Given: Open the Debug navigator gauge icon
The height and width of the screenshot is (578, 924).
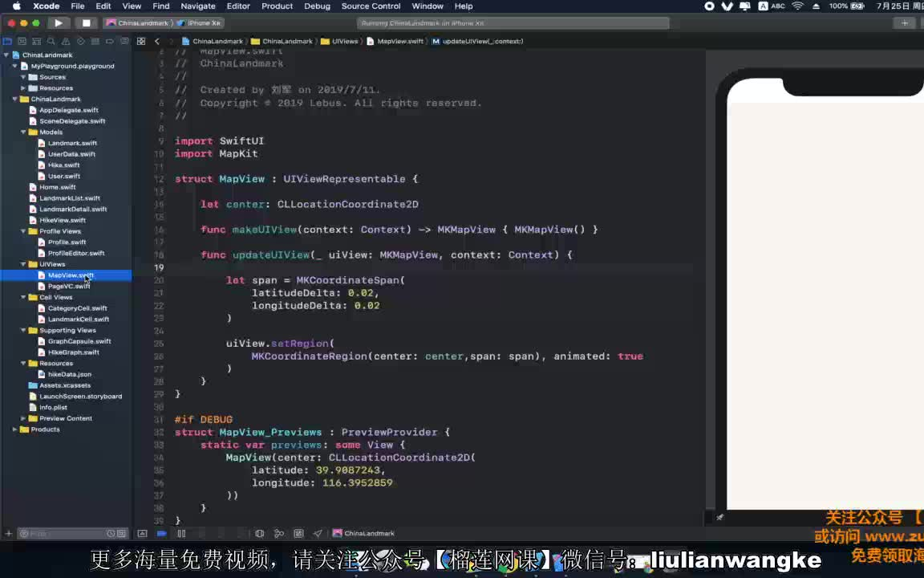Looking at the screenshot, I should 95,39.
